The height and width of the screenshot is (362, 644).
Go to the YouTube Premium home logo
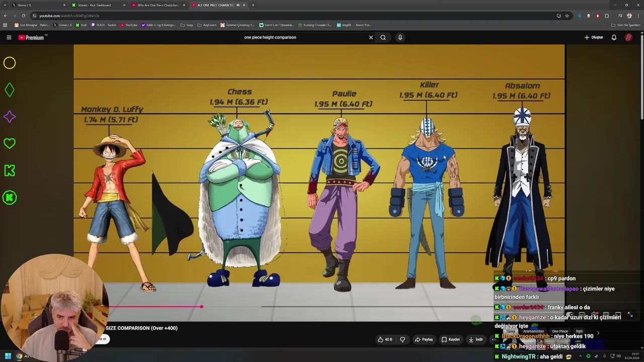coord(31,37)
